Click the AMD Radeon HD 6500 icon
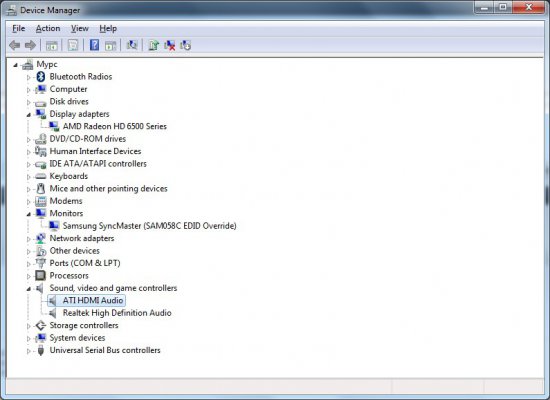This screenshot has height=400, width=550. coord(54,126)
